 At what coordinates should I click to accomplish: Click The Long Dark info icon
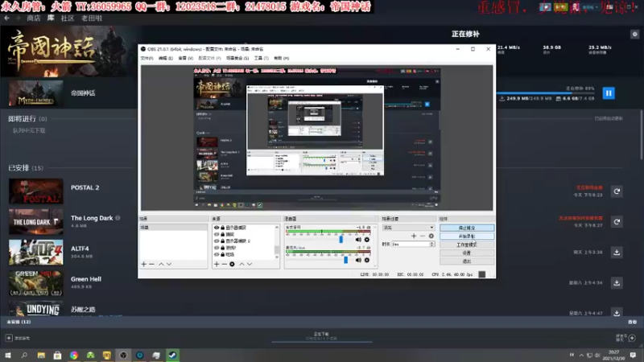tap(118, 218)
